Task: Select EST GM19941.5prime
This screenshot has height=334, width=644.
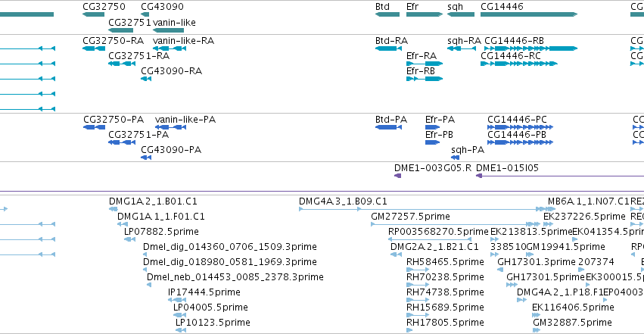Action: [530, 254]
